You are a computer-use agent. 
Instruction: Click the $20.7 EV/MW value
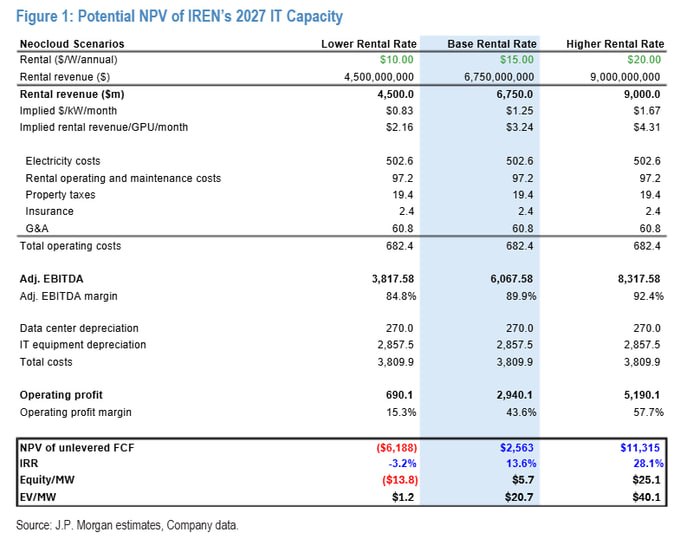tap(519, 497)
